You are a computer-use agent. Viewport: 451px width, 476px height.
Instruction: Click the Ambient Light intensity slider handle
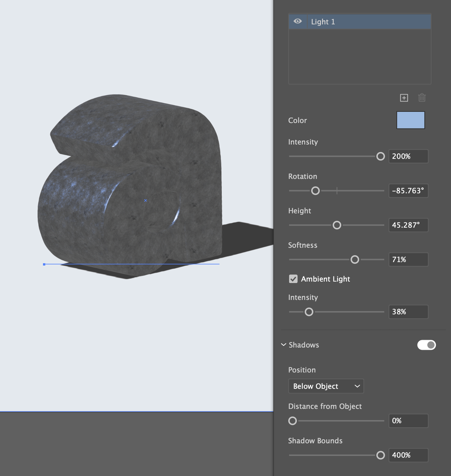[x=309, y=312]
